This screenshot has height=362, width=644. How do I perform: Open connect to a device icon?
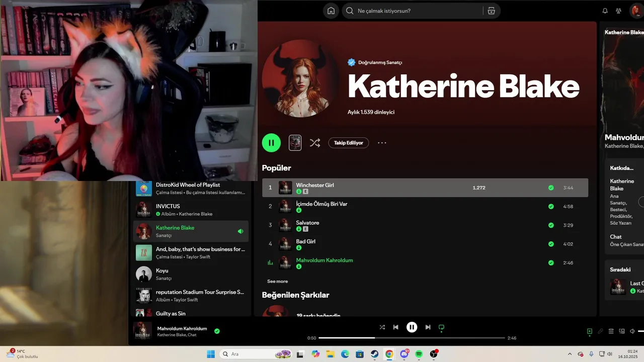point(622,331)
